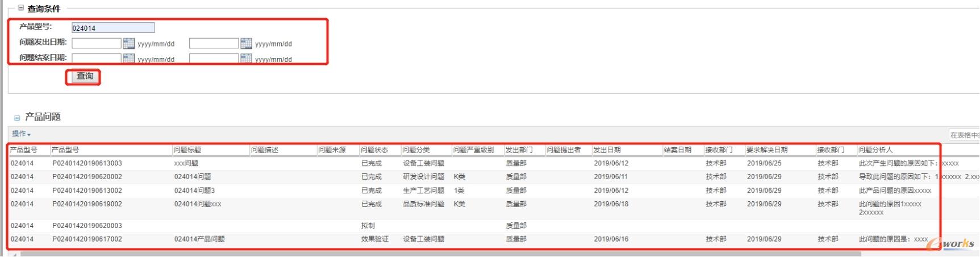The width and height of the screenshot is (980, 257).
Task: Click the 问题结案日期 start date field
Action: tap(97, 58)
